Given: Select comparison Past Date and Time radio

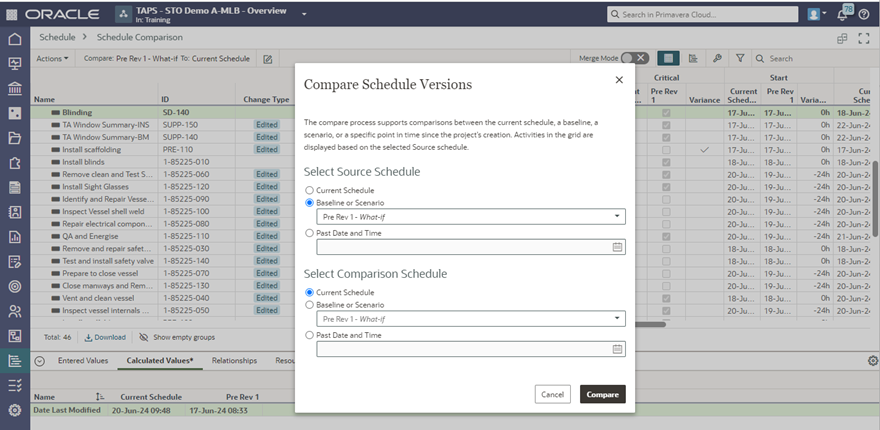Looking at the screenshot, I should click(309, 335).
